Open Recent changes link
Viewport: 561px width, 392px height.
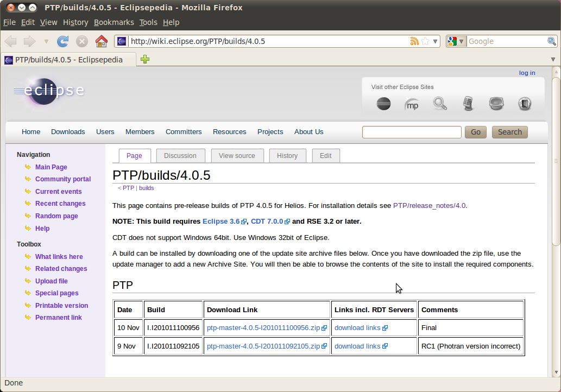tap(60, 204)
